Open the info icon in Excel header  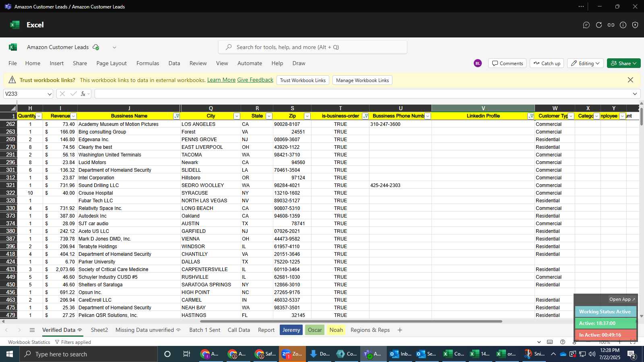coord(623,25)
